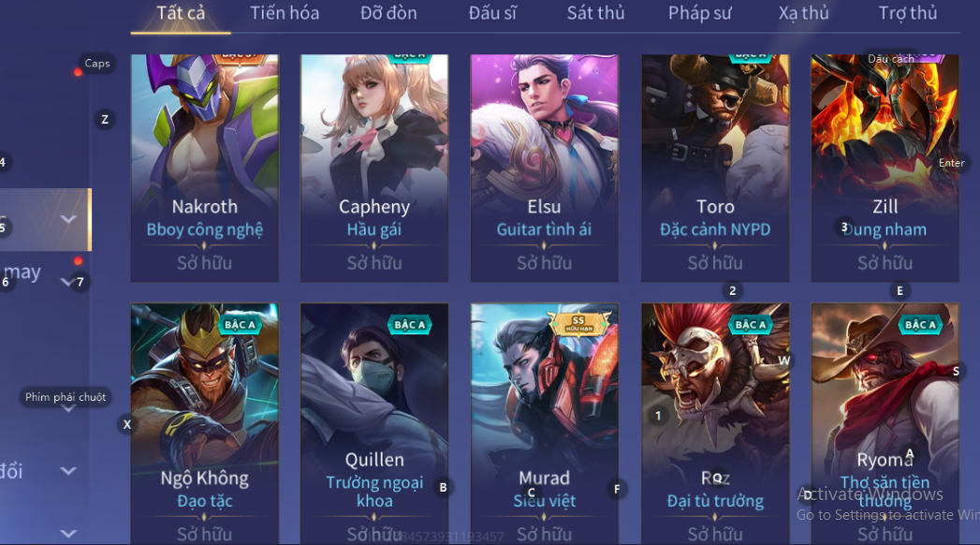
Task: Expand the highlighted sidebar category chevron
Action: pyautogui.click(x=68, y=219)
